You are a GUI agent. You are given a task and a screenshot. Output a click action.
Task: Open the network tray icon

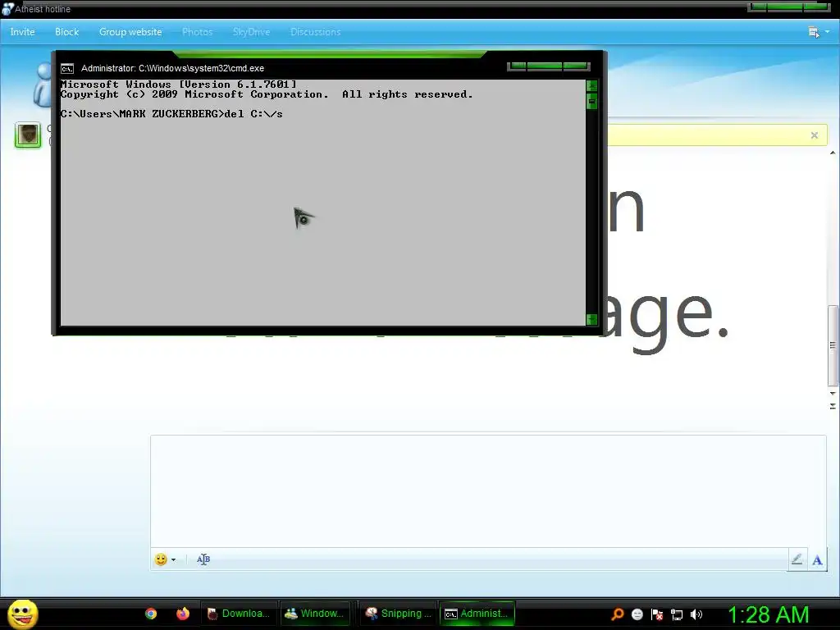(677, 614)
